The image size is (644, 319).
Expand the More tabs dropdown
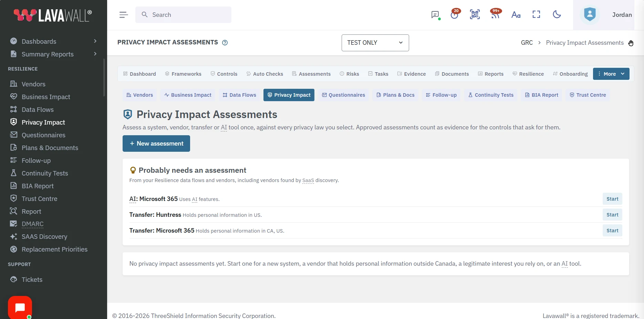pyautogui.click(x=611, y=74)
